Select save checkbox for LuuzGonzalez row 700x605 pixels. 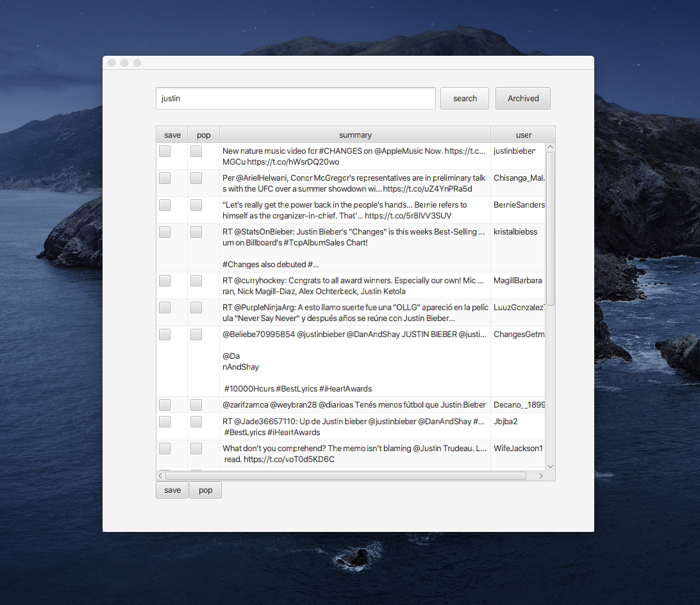pyautogui.click(x=165, y=307)
